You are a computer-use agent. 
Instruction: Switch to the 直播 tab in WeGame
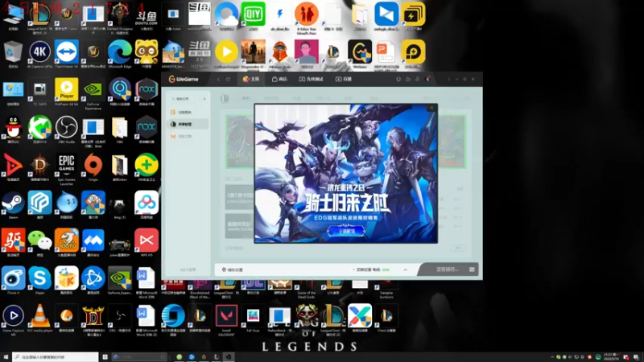coord(344,79)
